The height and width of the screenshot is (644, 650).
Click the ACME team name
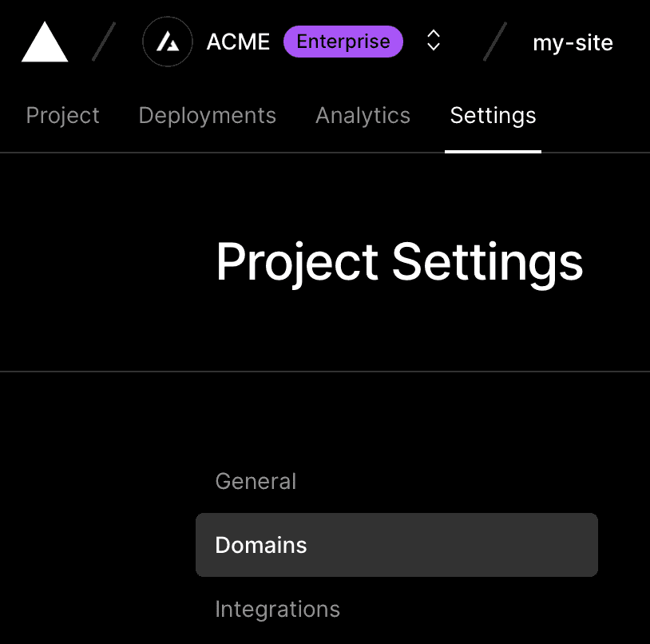tap(237, 42)
